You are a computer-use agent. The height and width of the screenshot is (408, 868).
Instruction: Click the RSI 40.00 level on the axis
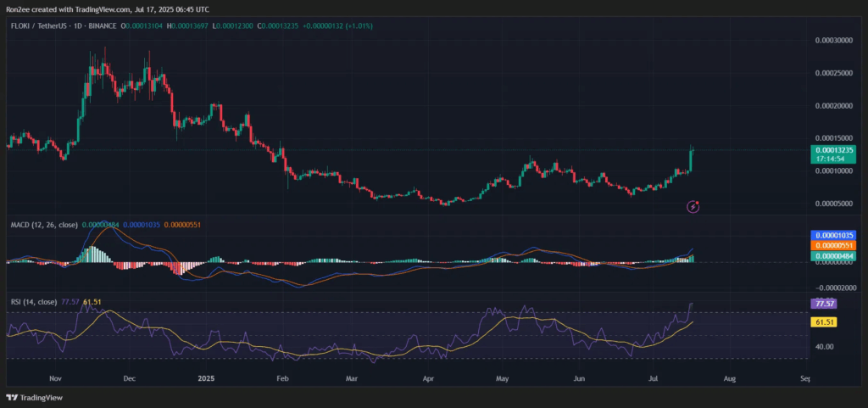coord(825,347)
